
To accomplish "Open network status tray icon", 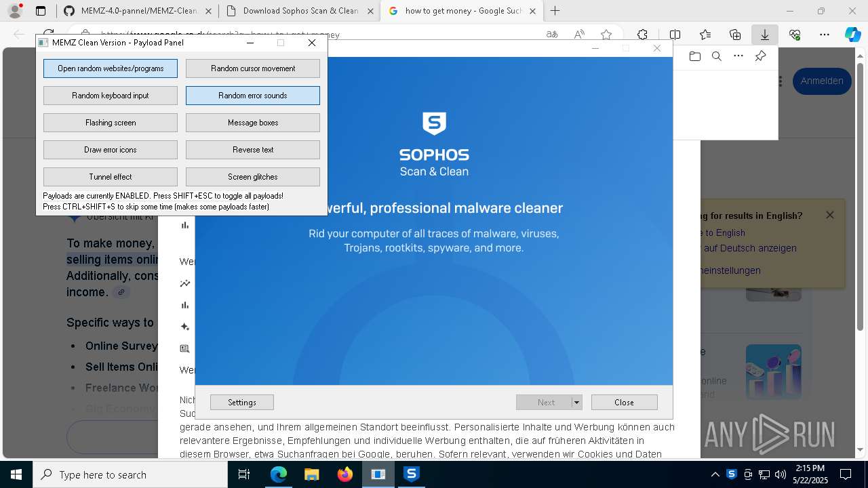I will (764, 474).
